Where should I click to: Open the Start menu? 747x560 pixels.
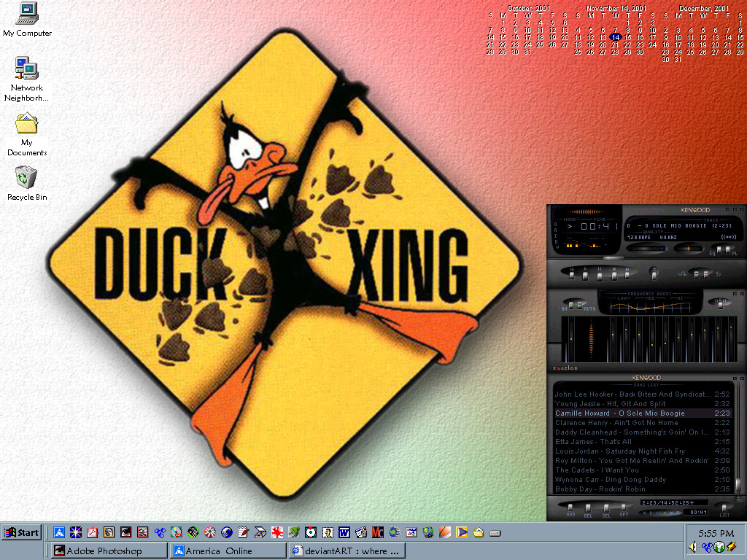(21, 532)
